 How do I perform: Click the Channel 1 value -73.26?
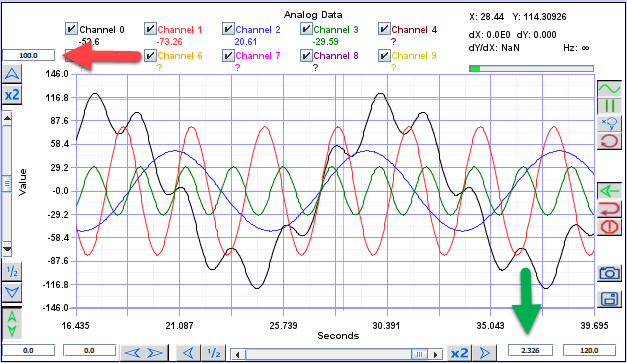point(169,42)
